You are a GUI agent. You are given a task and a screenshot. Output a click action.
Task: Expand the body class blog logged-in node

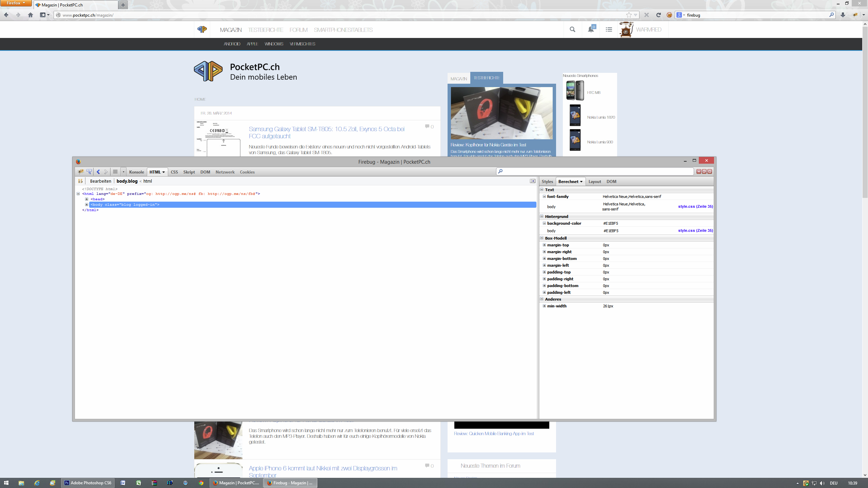click(86, 205)
